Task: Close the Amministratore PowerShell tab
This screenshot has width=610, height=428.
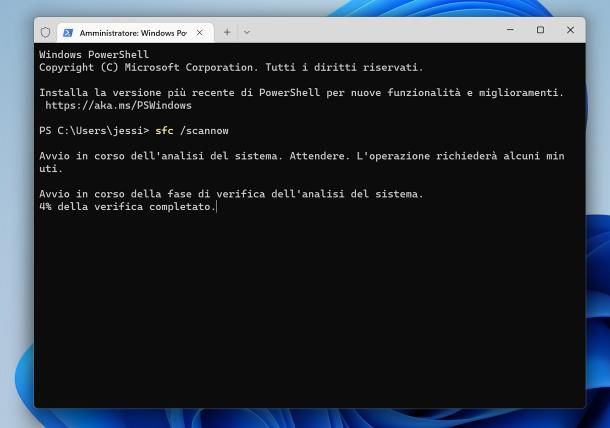Action: pyautogui.click(x=199, y=33)
